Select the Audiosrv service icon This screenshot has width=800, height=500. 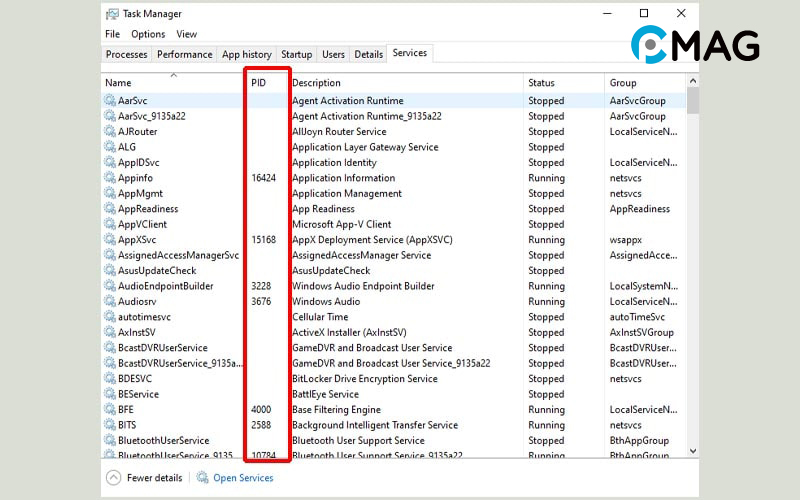point(110,301)
